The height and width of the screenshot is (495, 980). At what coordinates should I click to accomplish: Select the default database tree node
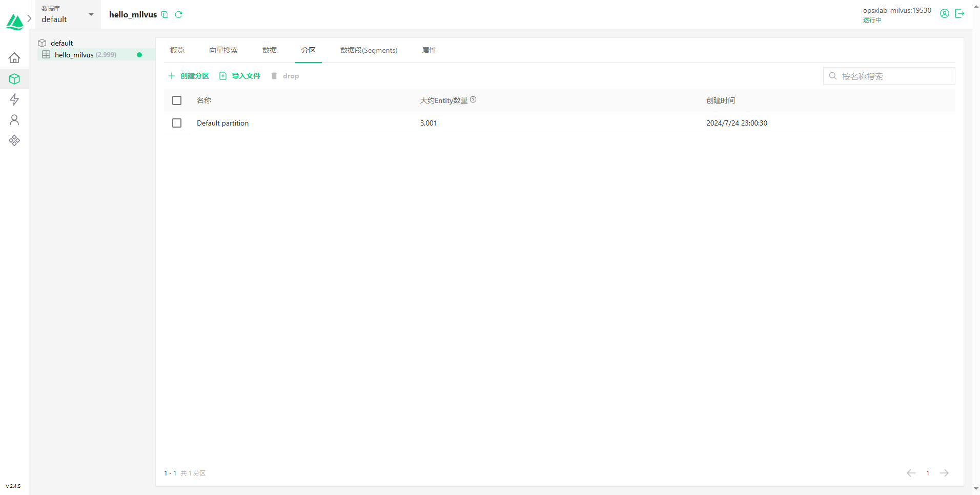62,43
